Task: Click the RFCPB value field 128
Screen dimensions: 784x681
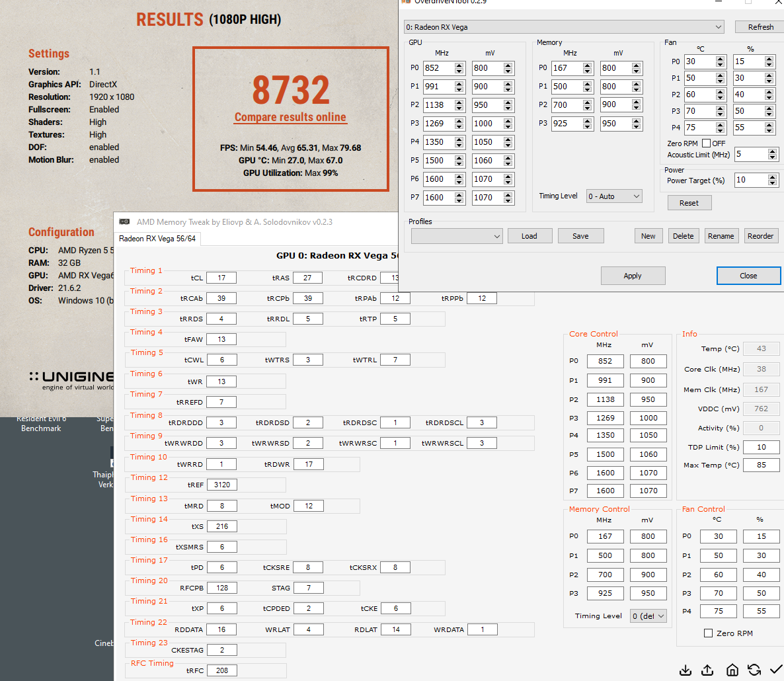Action: click(x=221, y=588)
